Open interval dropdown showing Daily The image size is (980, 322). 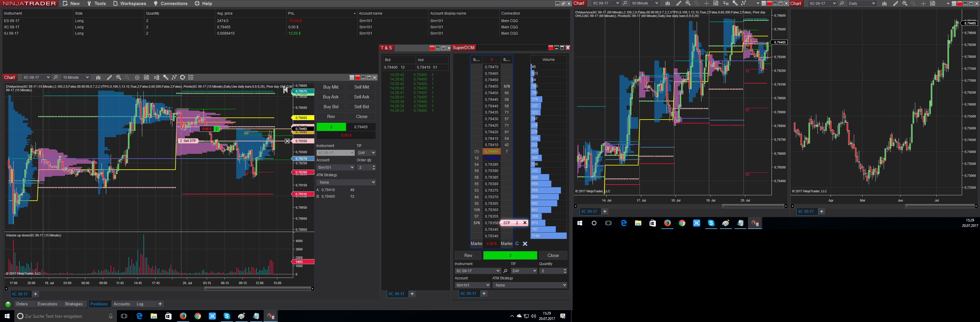(x=862, y=3)
